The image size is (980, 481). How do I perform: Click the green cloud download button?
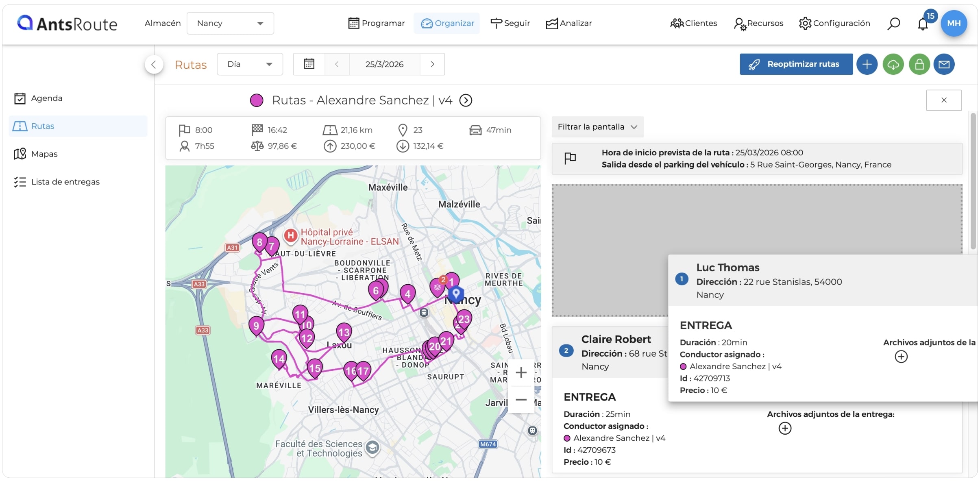tap(893, 64)
